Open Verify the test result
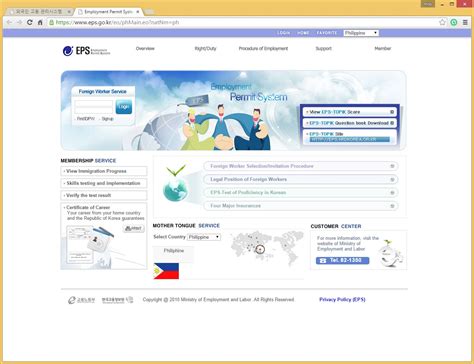 (104, 195)
